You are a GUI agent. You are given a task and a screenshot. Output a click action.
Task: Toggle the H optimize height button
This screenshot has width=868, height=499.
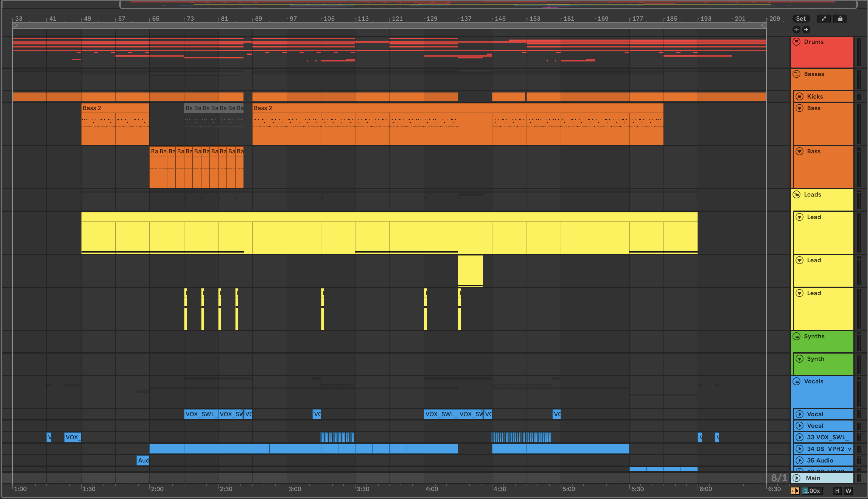[x=837, y=491]
